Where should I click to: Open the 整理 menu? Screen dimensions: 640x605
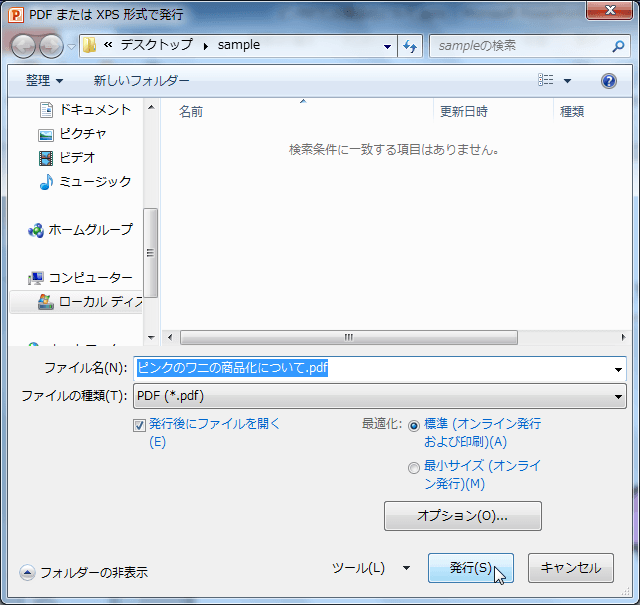point(44,80)
